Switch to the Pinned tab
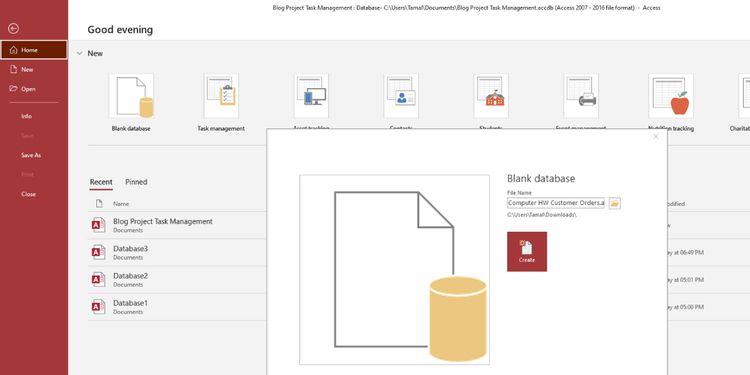Screen dimensions: 750x375 [x=136, y=182]
